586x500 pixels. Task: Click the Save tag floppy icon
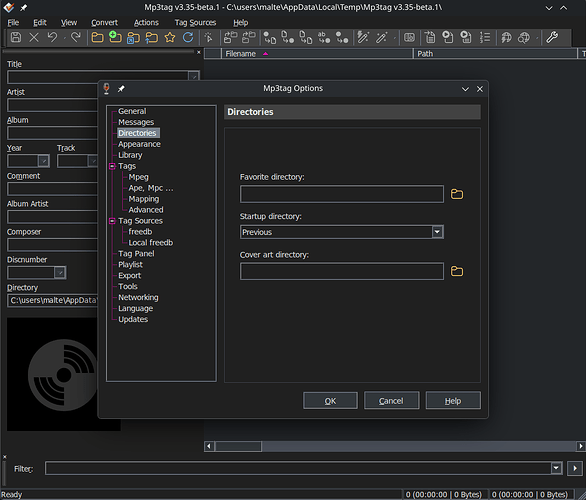click(x=16, y=37)
